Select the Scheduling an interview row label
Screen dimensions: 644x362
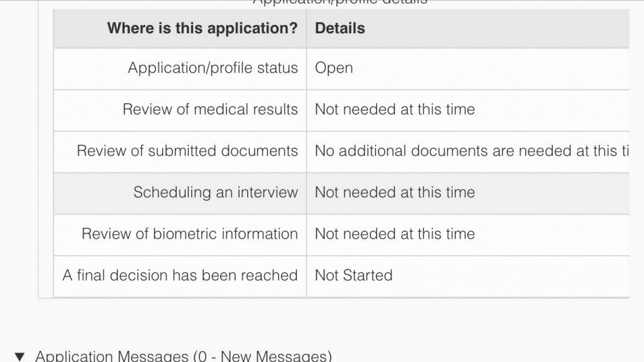click(215, 192)
